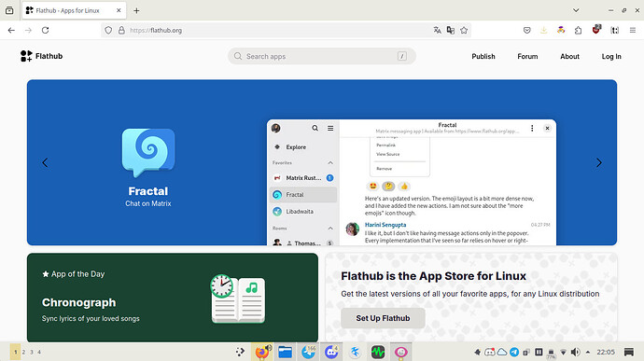The width and height of the screenshot is (644, 361).
Task: Click the Set Up Flathub button
Action: 383,318
